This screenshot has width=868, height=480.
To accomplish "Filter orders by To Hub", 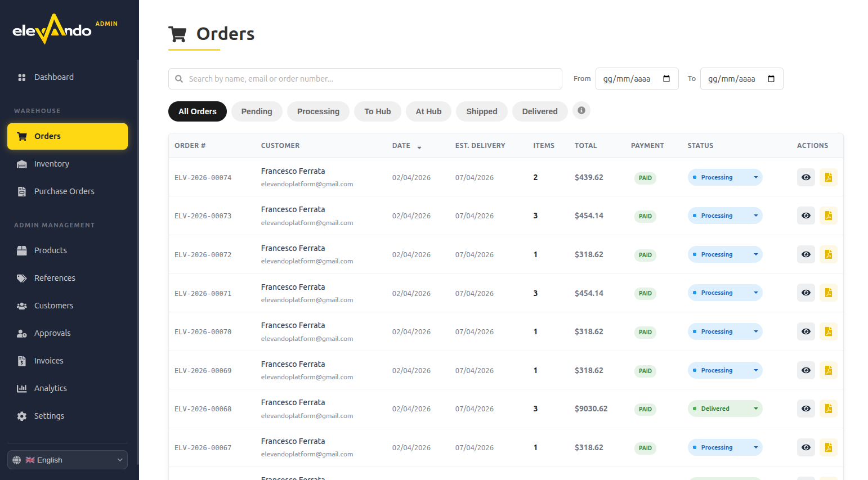I will click(x=378, y=111).
